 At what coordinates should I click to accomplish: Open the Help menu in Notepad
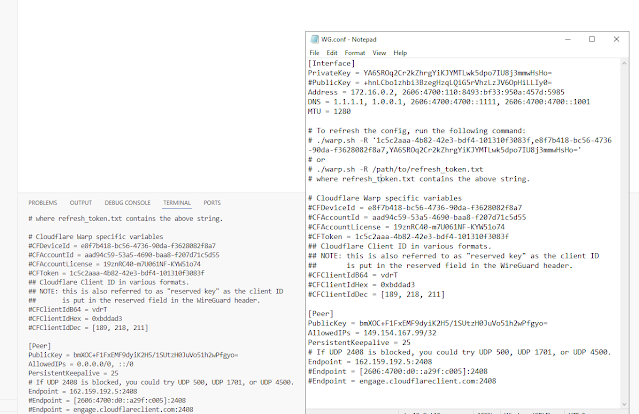[400, 53]
